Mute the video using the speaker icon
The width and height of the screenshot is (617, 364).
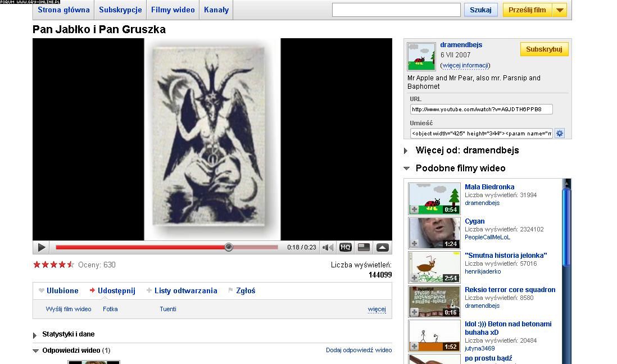[328, 247]
